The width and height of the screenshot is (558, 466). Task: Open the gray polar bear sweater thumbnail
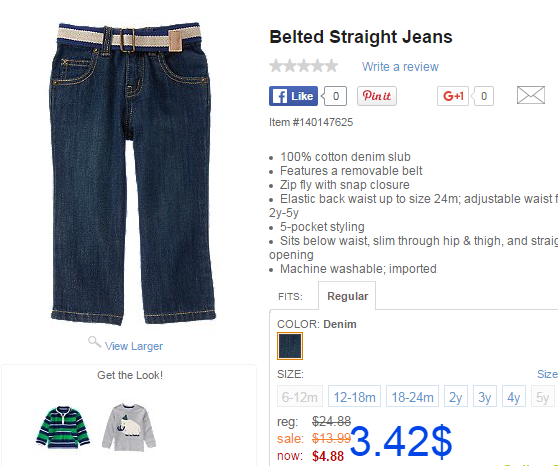coord(129,427)
